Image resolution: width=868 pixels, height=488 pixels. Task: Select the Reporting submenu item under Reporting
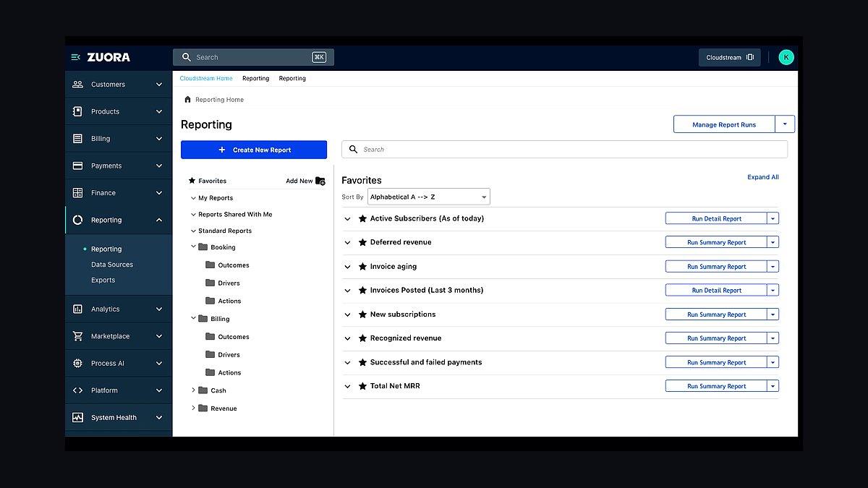click(x=106, y=249)
